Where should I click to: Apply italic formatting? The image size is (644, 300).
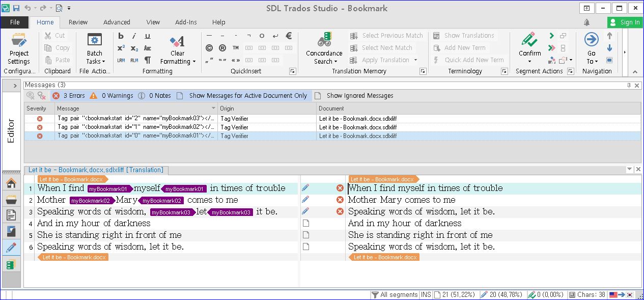click(x=134, y=36)
